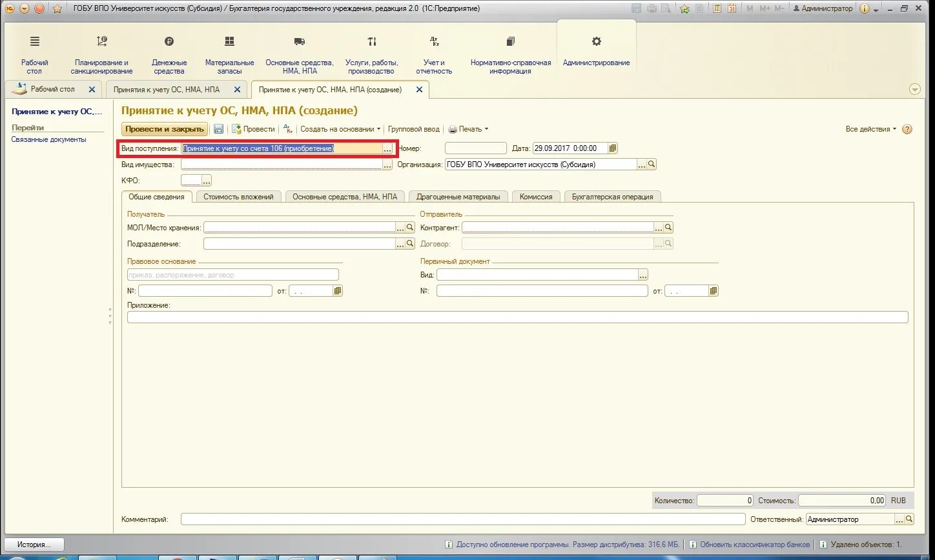This screenshot has height=560, width=935.
Task: Open Основные средства, НМА, НПА section
Action: click(300, 54)
